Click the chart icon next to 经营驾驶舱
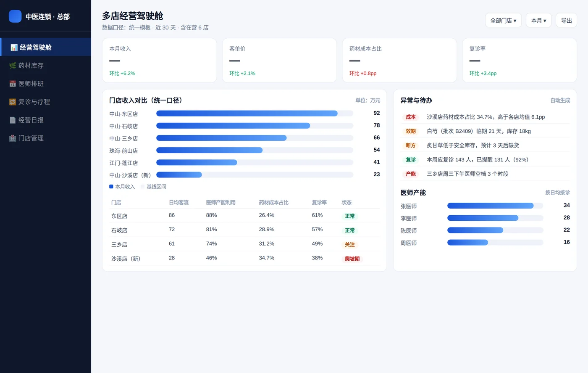The height and width of the screenshot is (373, 588). click(14, 48)
